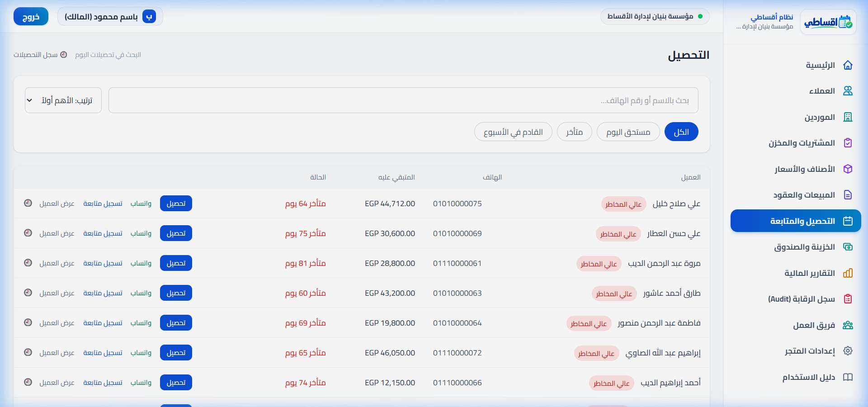Click تسجيل متابعة for إبراهيم عبد الله الصاوي

click(x=103, y=353)
